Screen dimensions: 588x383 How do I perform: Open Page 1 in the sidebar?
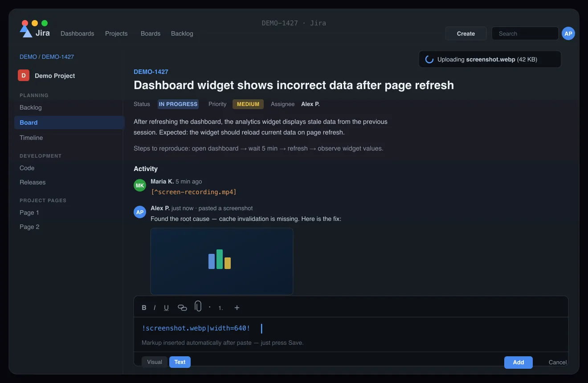point(29,212)
